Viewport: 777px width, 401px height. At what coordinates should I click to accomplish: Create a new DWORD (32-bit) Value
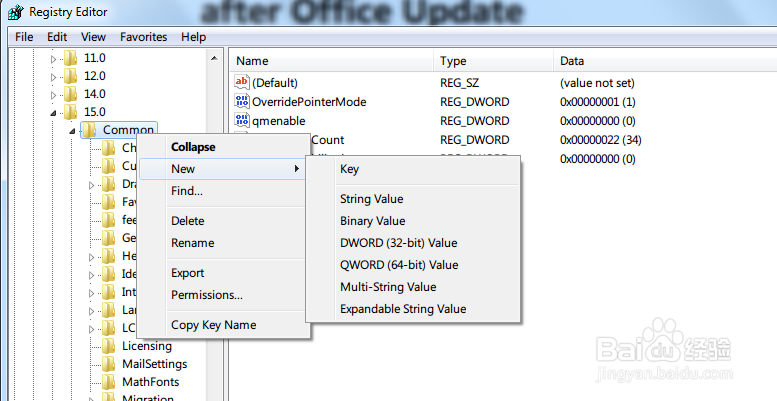coord(413,243)
